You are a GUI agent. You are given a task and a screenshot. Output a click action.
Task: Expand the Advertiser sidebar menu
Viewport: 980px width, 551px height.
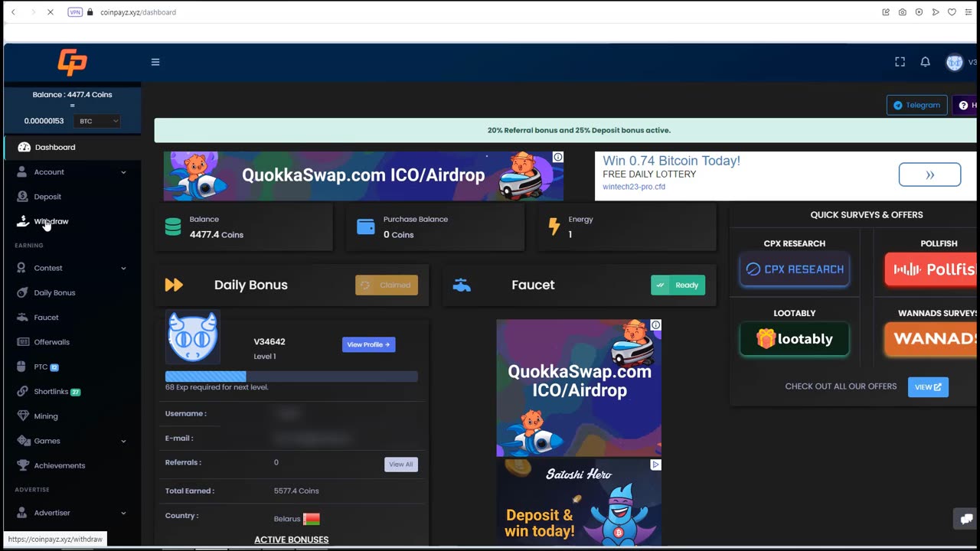pos(72,513)
